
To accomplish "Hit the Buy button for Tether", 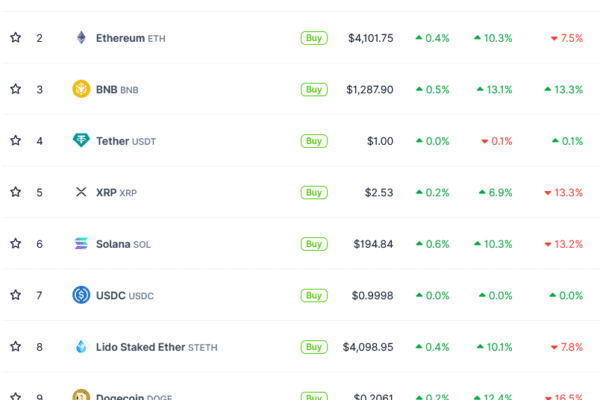I will (314, 141).
